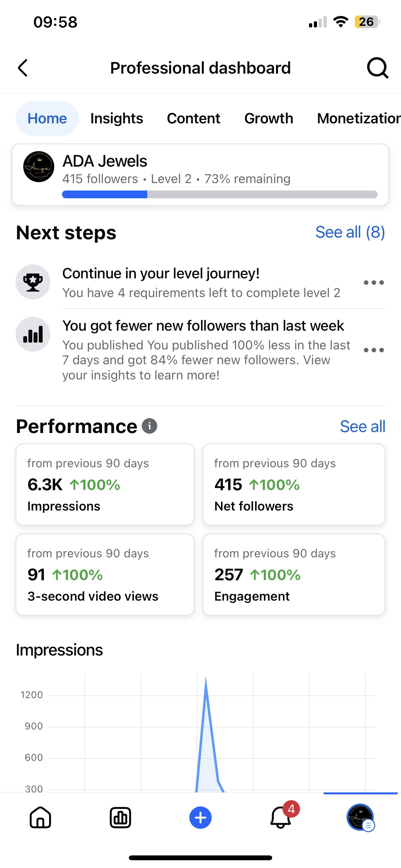The width and height of the screenshot is (401, 868).
Task: Select the Growth tab
Action: click(269, 119)
